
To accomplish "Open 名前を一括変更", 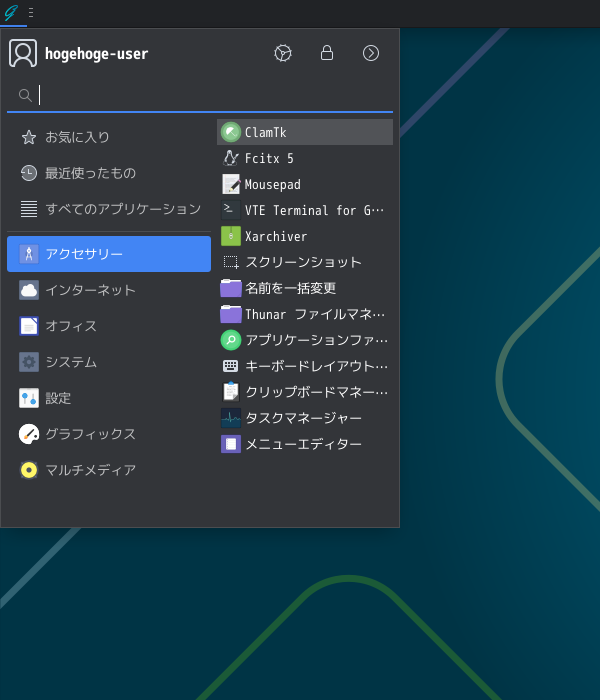I will tap(305, 288).
